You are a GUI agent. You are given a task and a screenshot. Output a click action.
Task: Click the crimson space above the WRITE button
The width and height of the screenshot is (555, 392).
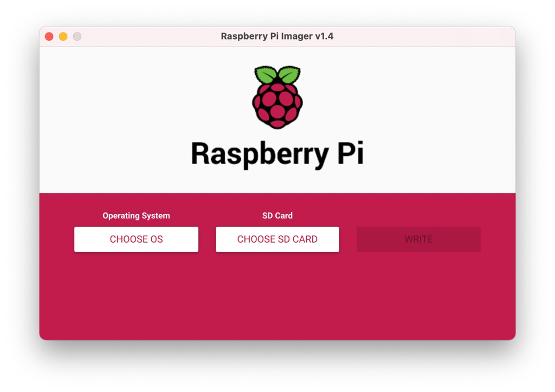point(418,214)
